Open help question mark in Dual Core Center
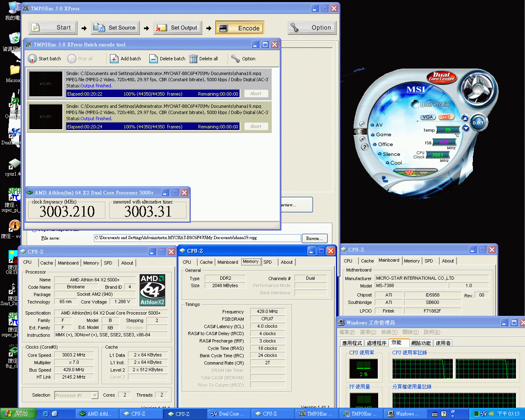The image size is (525, 420). (365, 147)
